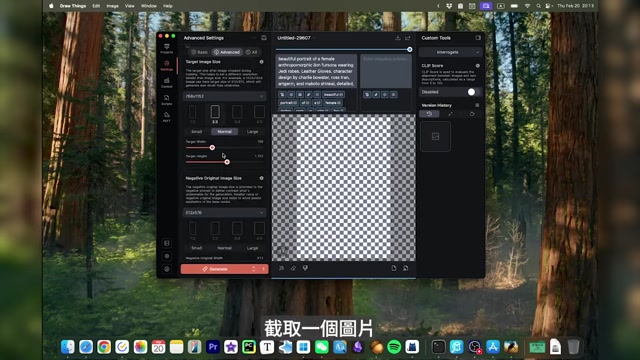The image size is (640, 360).
Task: Click save icon in Advanced Settings header
Action: [x=264, y=38]
